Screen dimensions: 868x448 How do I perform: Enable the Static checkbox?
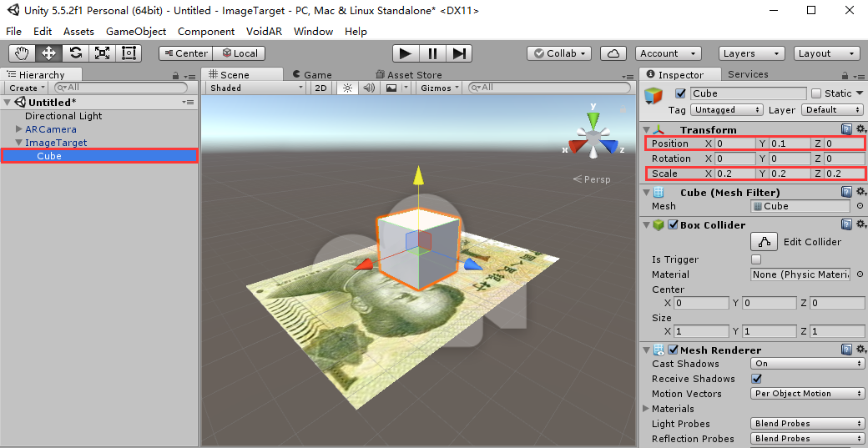click(x=816, y=93)
